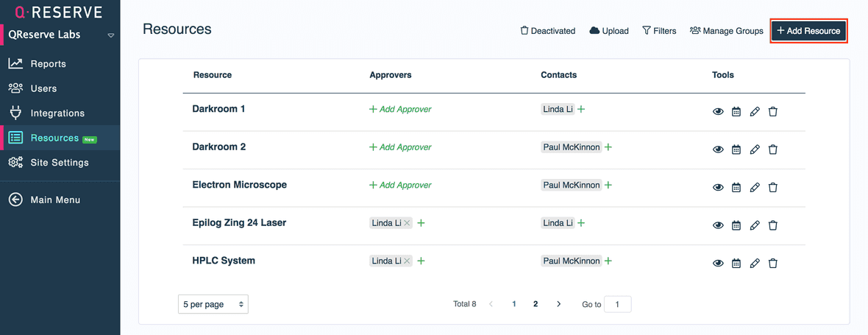Toggle visibility eye for Darkroom 1

718,111
